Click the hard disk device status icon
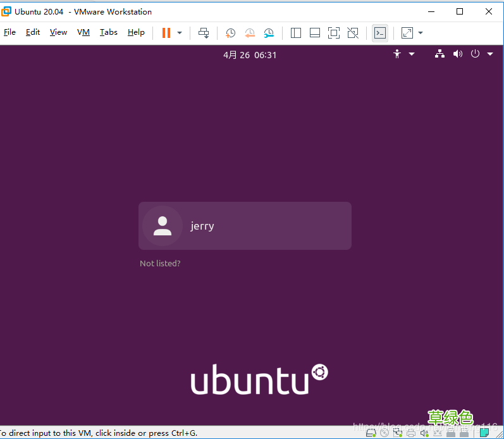 tap(371, 433)
